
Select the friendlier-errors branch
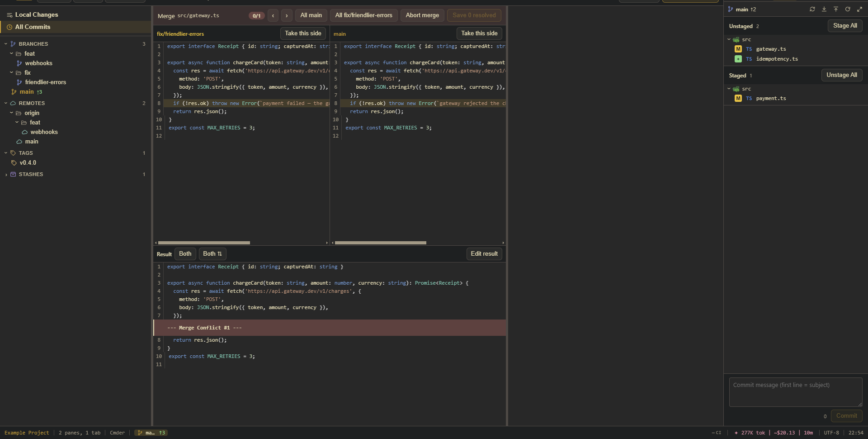click(x=45, y=82)
